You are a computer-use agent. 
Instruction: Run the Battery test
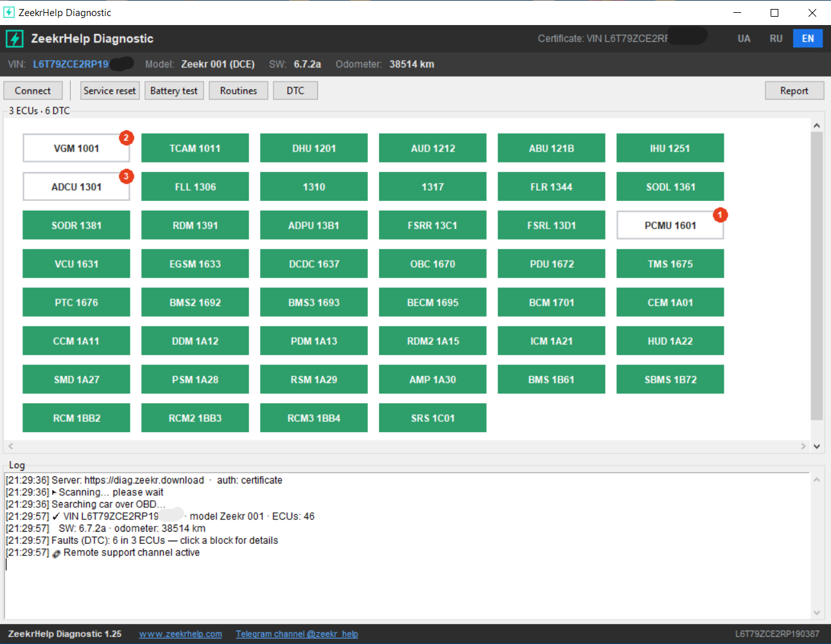click(x=174, y=91)
